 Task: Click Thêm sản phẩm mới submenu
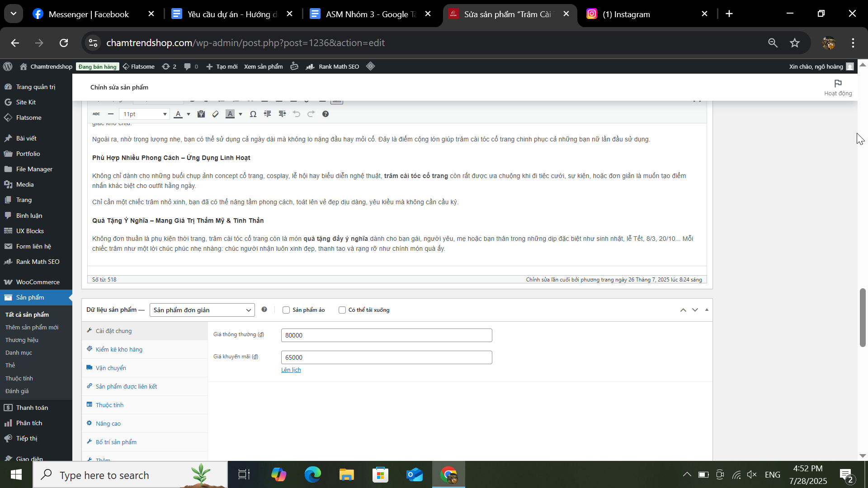point(32,327)
